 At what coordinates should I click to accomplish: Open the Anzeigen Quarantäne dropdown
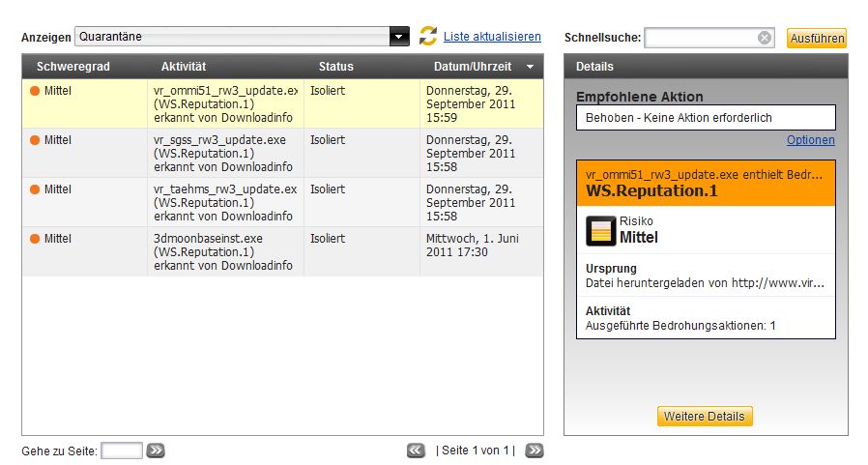pyautogui.click(x=399, y=37)
